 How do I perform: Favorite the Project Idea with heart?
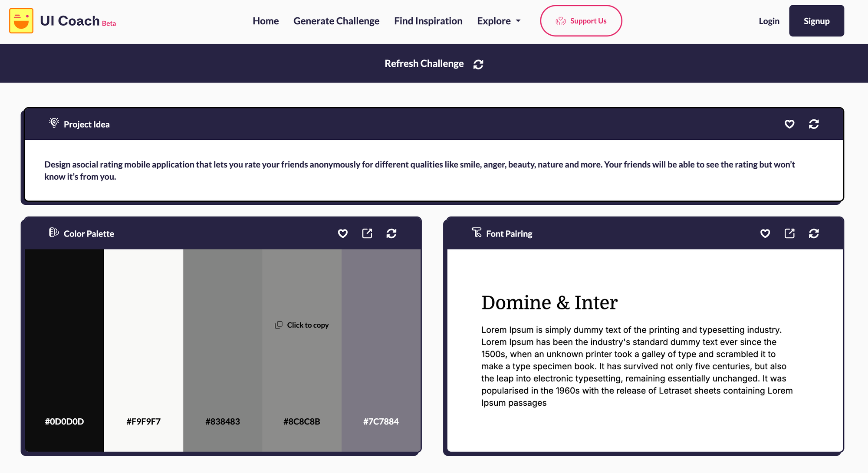tap(789, 124)
